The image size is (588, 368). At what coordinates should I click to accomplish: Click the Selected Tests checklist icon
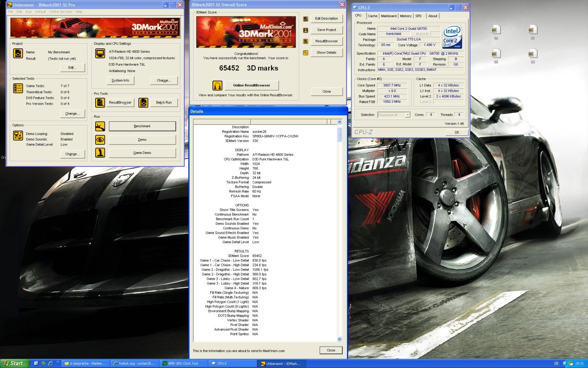18,88
